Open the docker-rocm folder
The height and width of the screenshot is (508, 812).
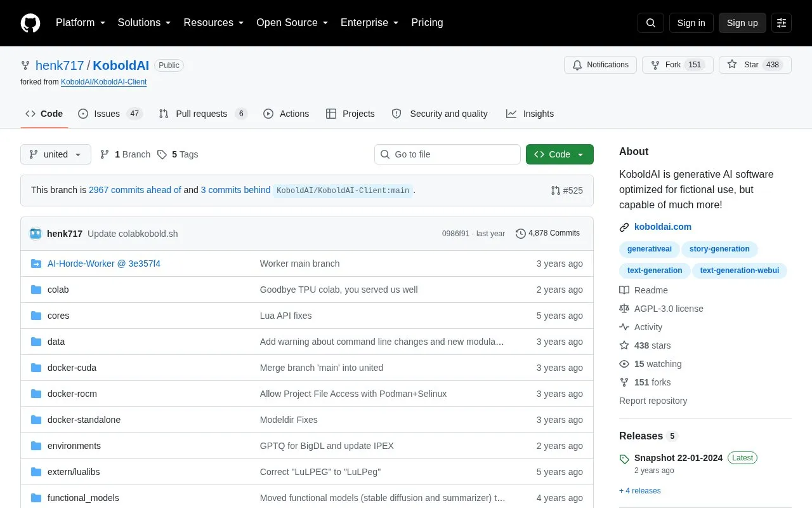[72, 394]
